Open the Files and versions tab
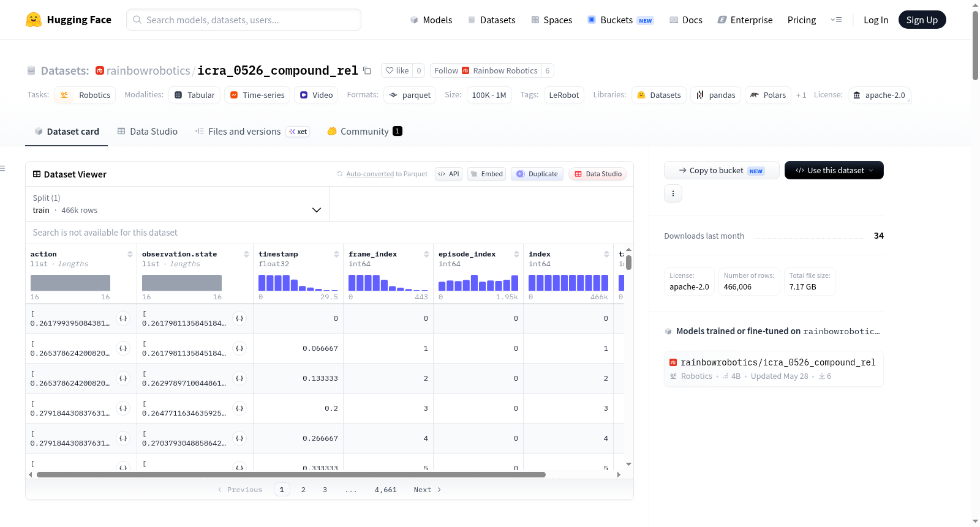The height and width of the screenshot is (527, 980). 252,132
